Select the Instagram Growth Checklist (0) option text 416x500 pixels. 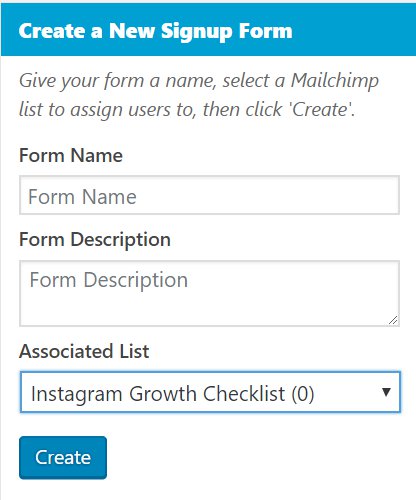(172, 394)
